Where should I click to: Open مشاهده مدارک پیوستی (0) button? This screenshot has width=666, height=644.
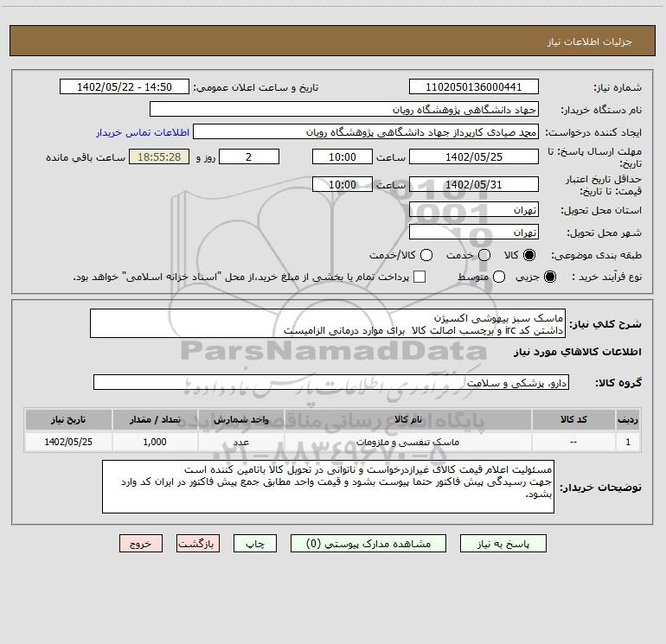[368, 544]
